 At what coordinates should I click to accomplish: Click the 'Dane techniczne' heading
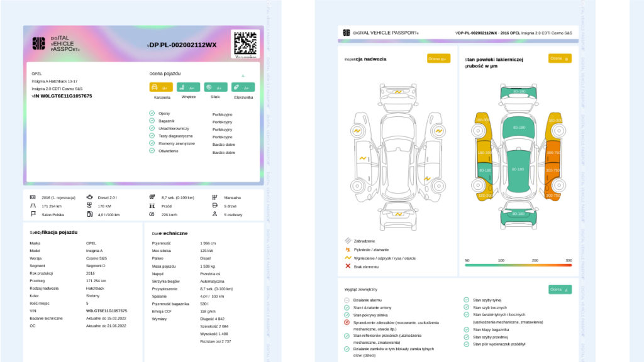click(x=170, y=233)
